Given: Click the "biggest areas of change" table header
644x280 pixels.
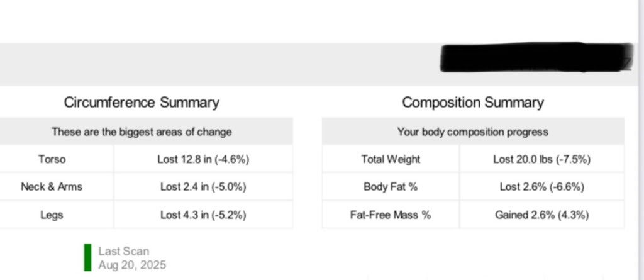Looking at the screenshot, I should [x=142, y=132].
